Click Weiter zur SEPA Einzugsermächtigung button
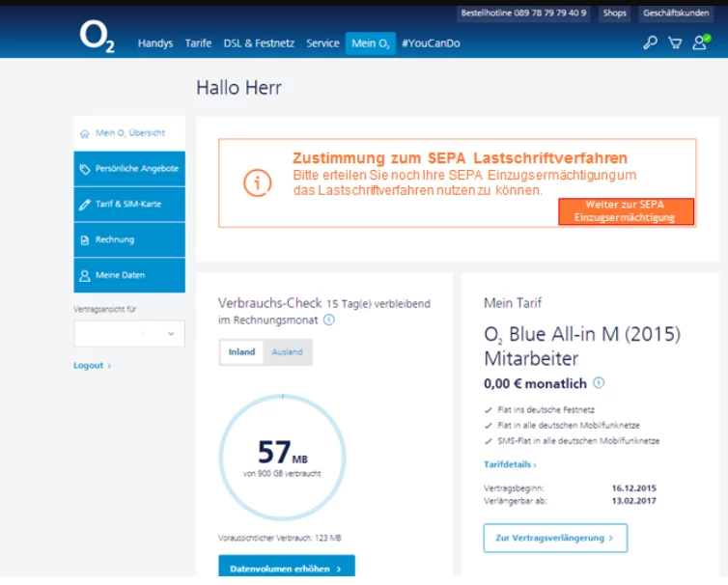 click(626, 211)
